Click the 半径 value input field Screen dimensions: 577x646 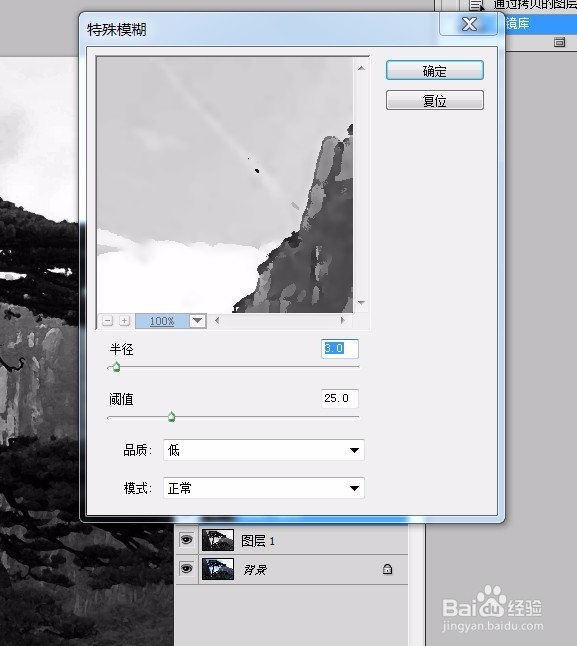pyautogui.click(x=340, y=349)
